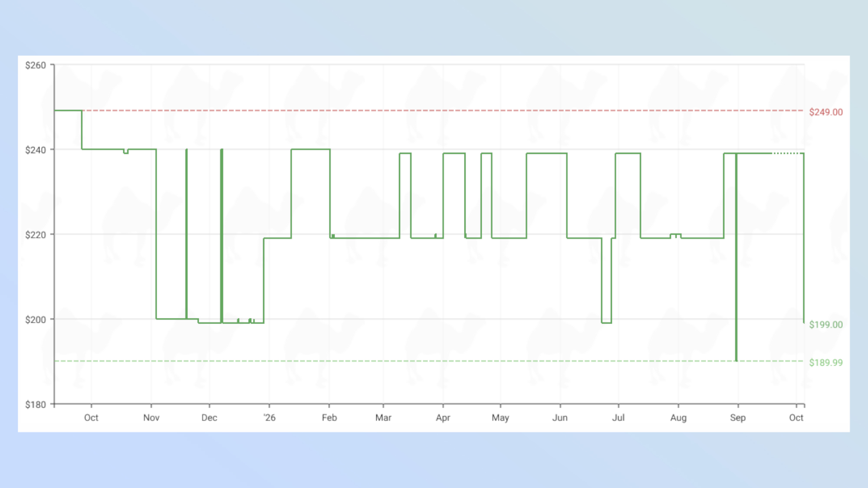Click the Jul x-axis label
Image resolution: width=868 pixels, height=488 pixels.
click(x=618, y=417)
